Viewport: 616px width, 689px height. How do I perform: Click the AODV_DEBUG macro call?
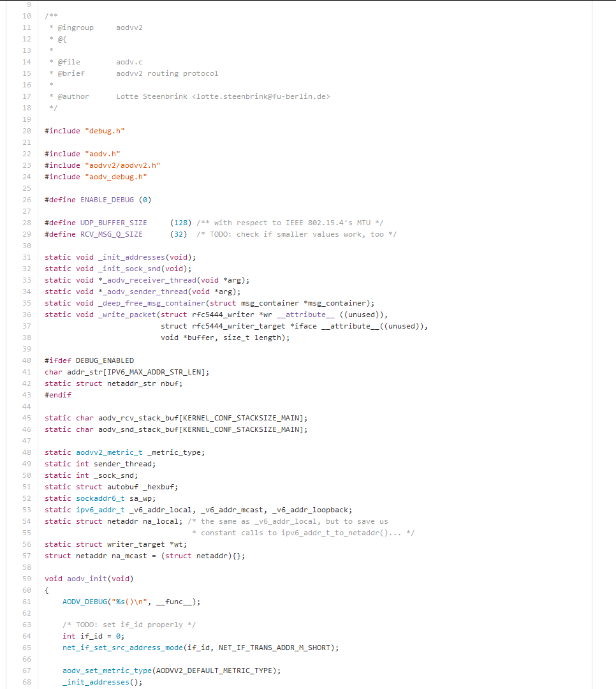coord(85,602)
